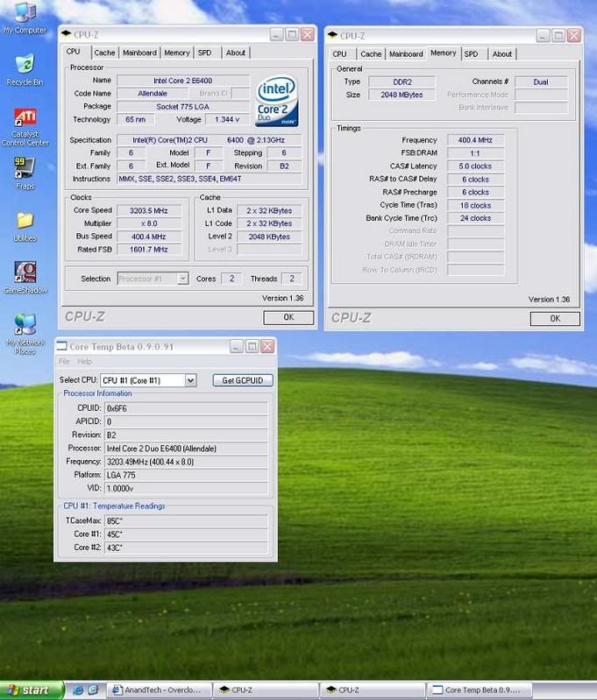
Task: Open Cache tab in left CPU-Z window
Action: tap(104, 53)
